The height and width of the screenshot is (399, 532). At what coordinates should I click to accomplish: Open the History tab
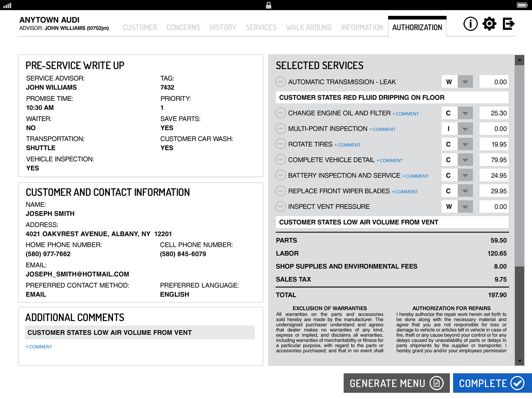click(x=223, y=27)
